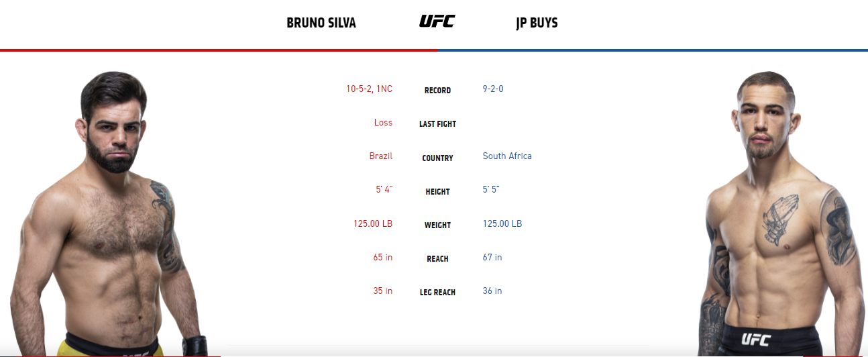Image resolution: width=868 pixels, height=357 pixels.
Task: Click the blue divider bar under JP Buys
Action: pos(653,50)
